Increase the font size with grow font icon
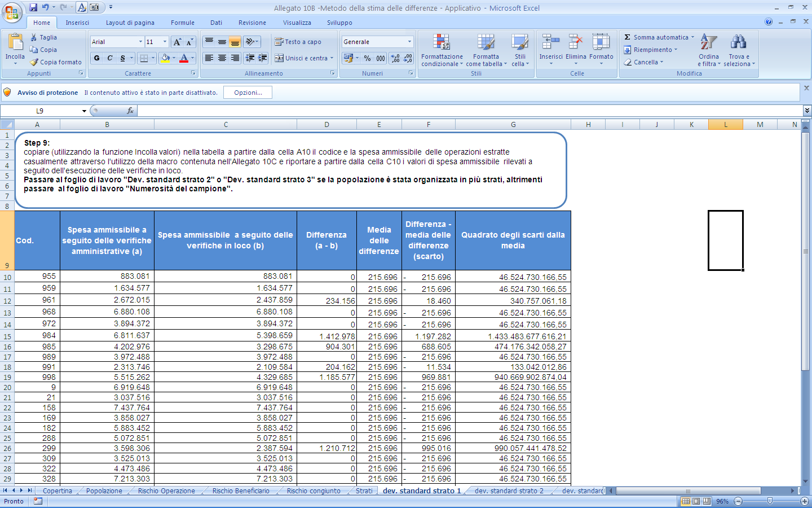Viewport: 812px width, 508px height. tap(178, 42)
